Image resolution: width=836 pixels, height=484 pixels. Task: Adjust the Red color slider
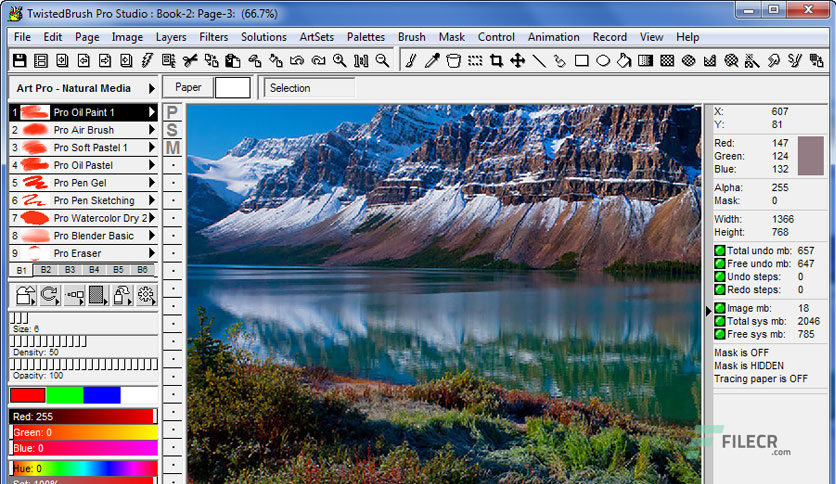click(83, 416)
